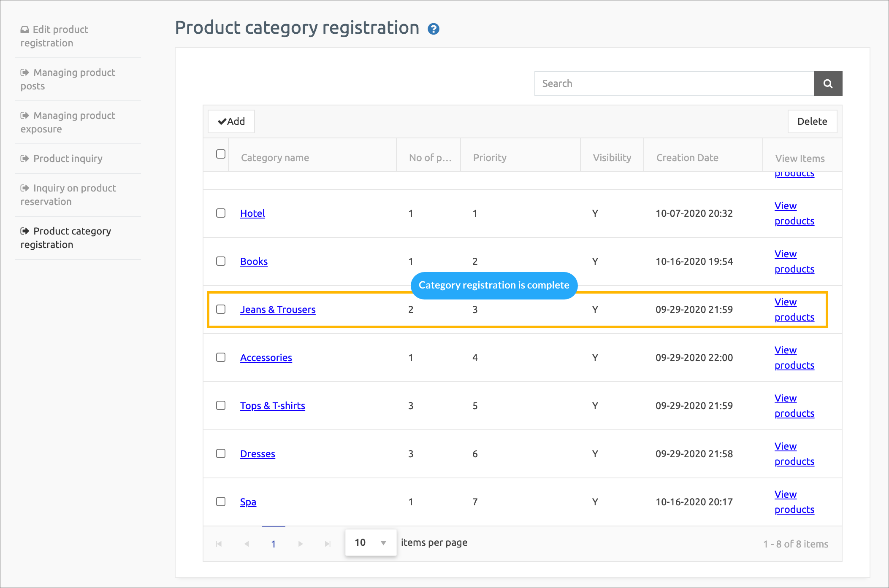This screenshot has height=588, width=889.
Task: Select the Jeans & Trousers checkbox
Action: point(221,309)
